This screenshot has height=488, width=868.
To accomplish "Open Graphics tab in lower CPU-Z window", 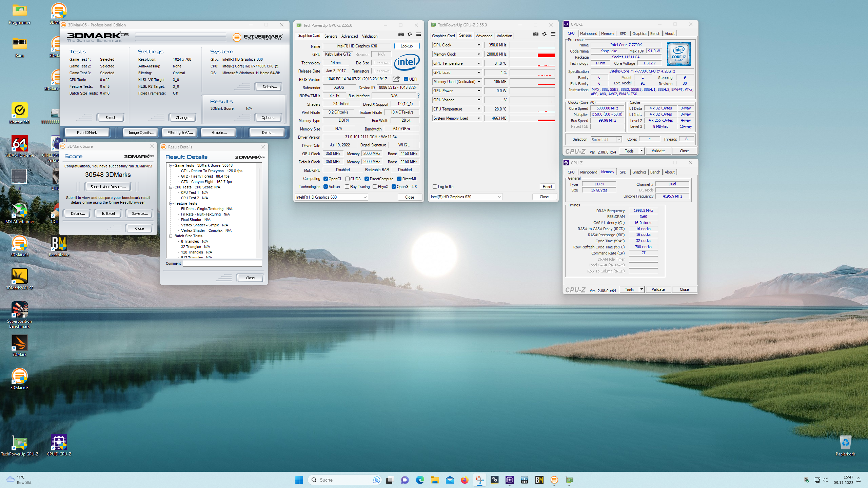I will pos(639,172).
